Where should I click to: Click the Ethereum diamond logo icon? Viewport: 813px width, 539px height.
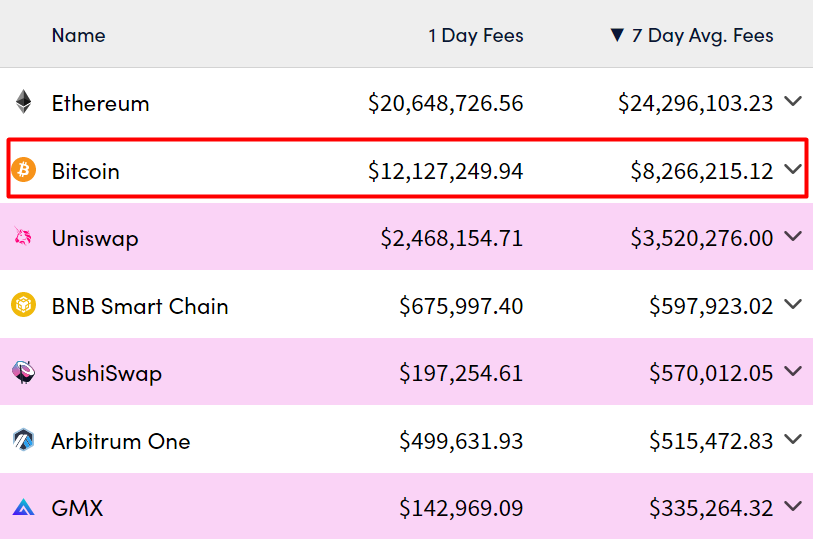click(23, 103)
